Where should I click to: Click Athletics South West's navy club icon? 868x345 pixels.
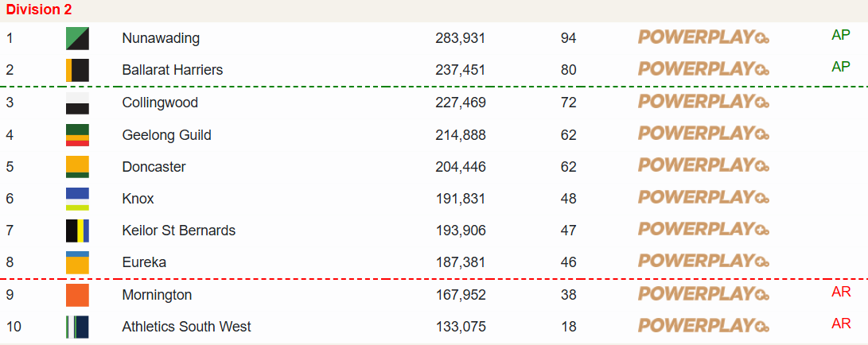coord(77,327)
